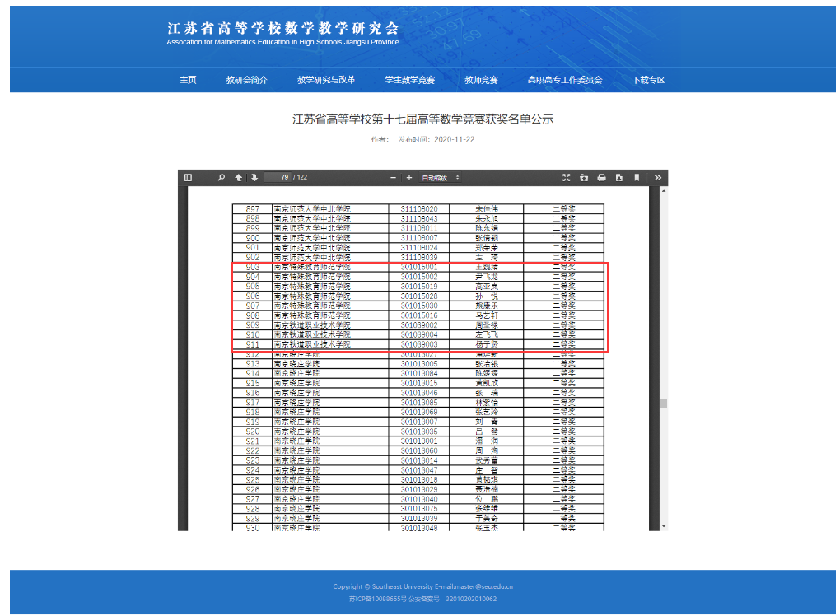
Task: Open the 下载专区 downloads page
Action: tap(648, 80)
